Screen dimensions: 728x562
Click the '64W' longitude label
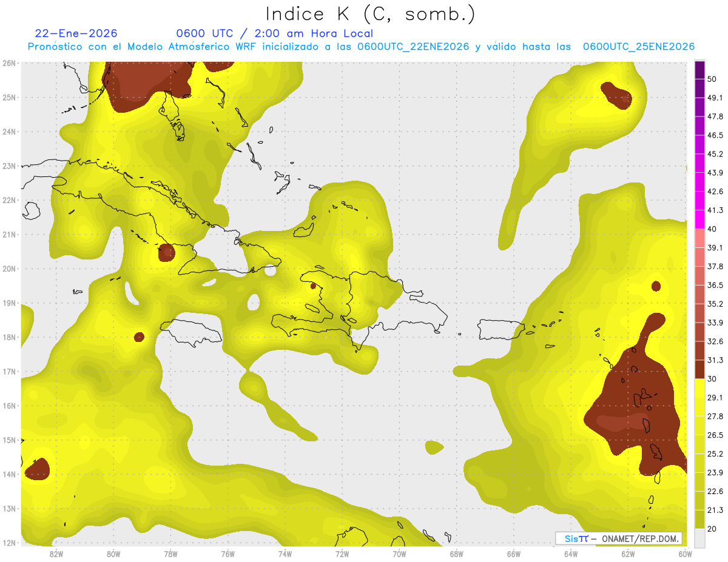(x=571, y=554)
